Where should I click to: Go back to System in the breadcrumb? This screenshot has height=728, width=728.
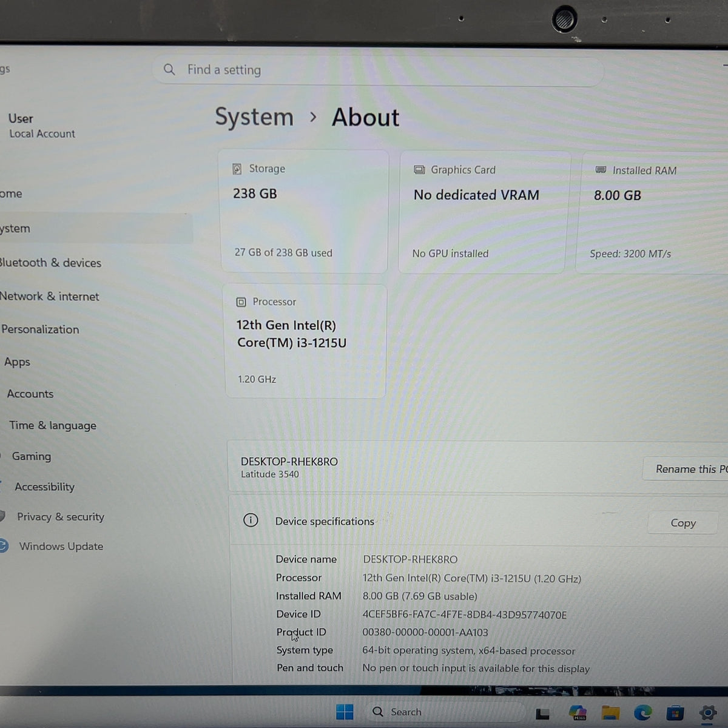coord(254,116)
